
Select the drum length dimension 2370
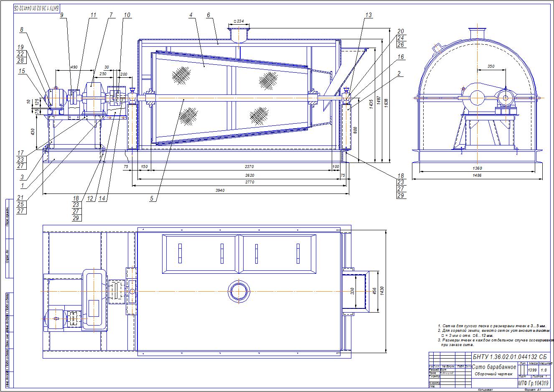coord(250,166)
